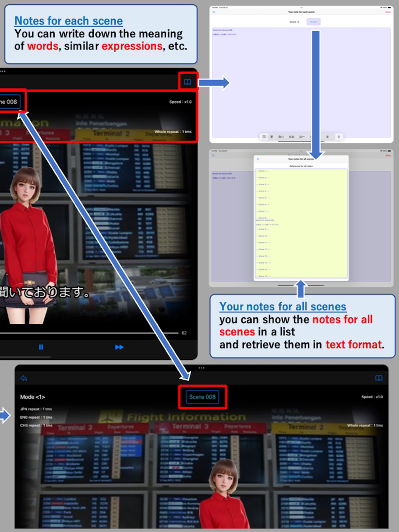Pick はー suggestion in keyboard bar
The height and width of the screenshot is (532, 399).
coord(302,137)
